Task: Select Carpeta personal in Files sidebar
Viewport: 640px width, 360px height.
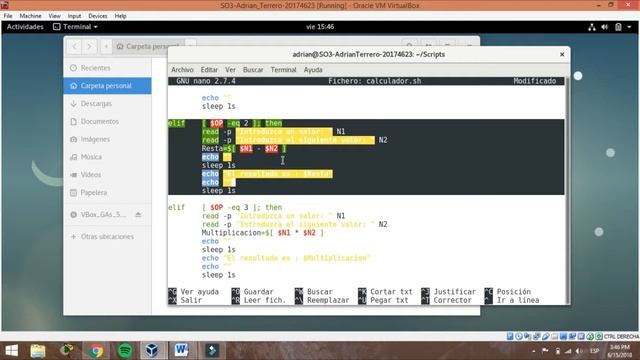Action: point(107,86)
